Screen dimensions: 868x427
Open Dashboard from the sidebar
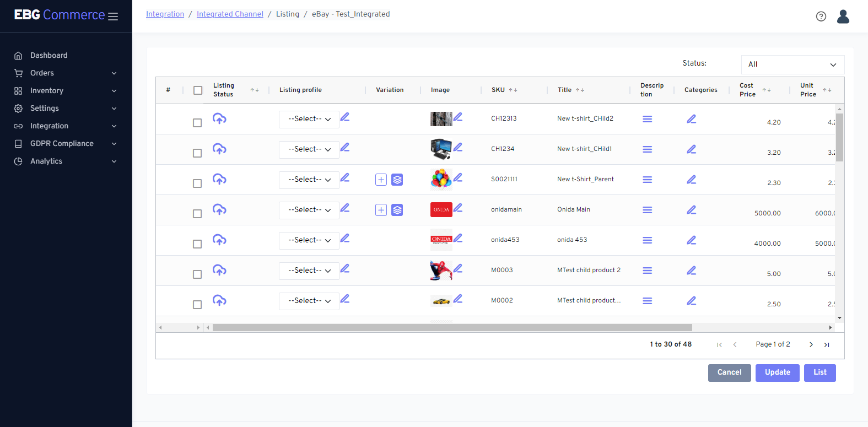49,56
